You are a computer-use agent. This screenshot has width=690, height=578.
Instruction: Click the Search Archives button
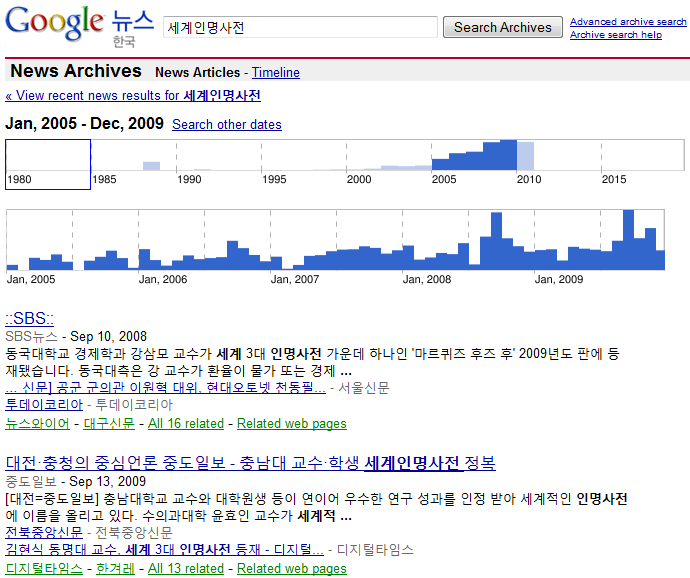tap(503, 27)
